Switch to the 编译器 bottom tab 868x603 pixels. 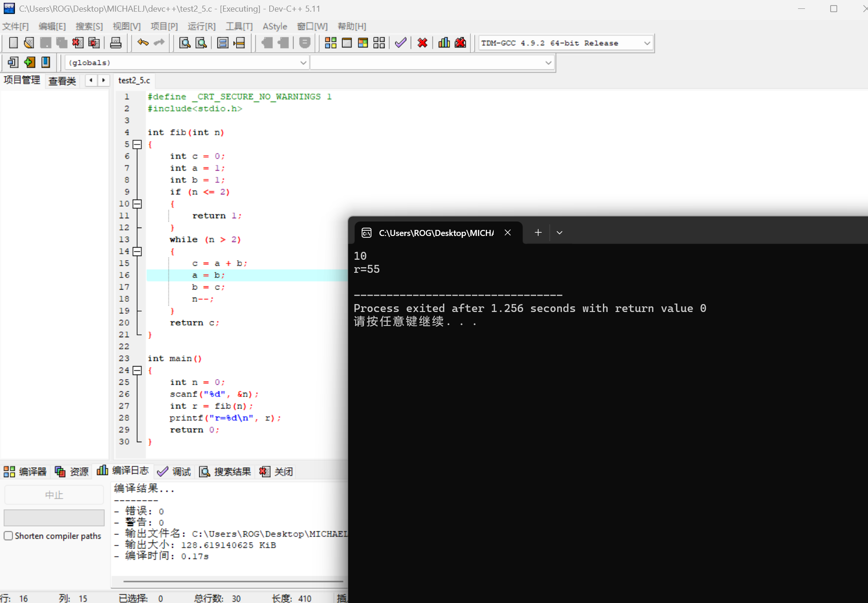[25, 471]
